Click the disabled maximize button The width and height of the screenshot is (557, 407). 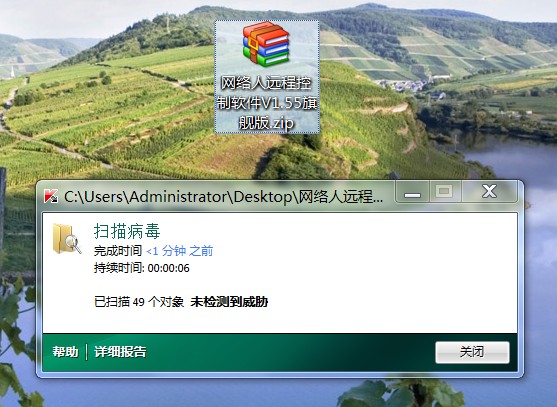[445, 192]
